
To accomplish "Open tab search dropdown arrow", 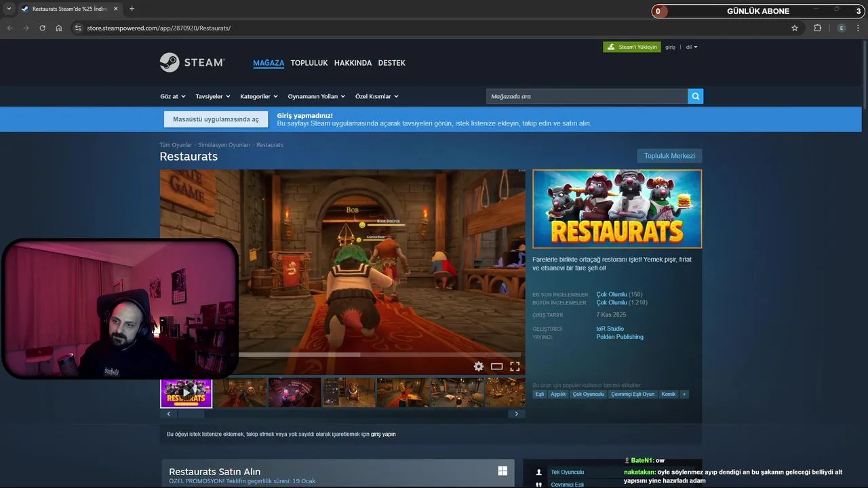I will (9, 9).
